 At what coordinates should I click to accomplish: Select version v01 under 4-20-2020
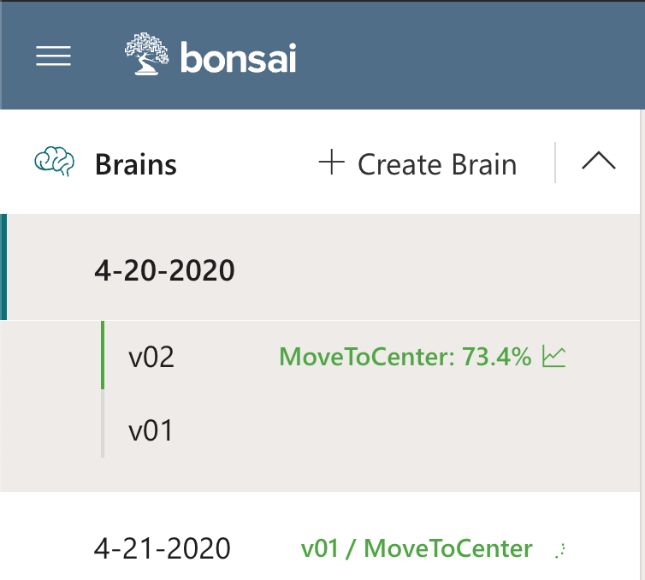[x=151, y=431]
